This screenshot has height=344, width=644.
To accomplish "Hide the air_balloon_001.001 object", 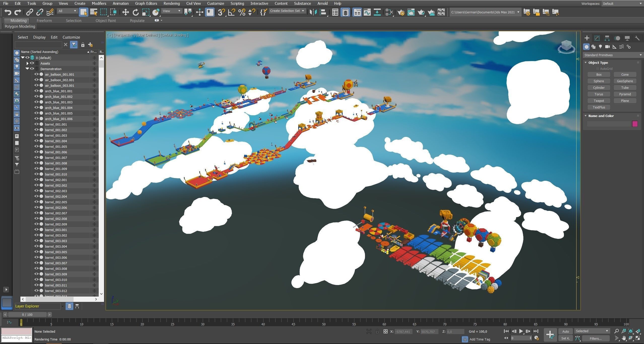I will 37,74.
